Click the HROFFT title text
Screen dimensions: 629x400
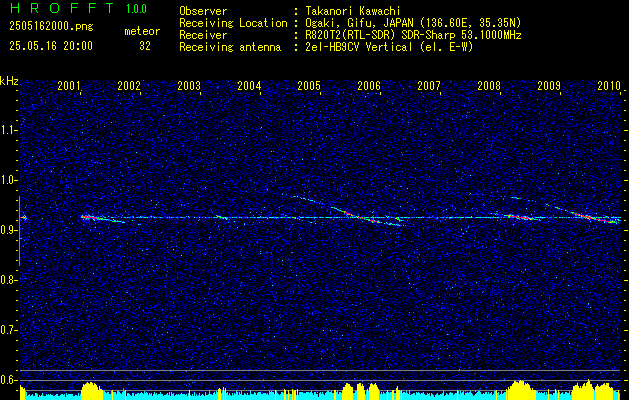pos(62,8)
